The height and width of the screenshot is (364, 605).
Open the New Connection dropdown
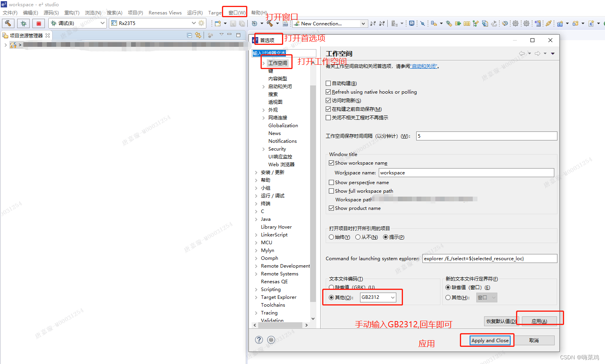[363, 23]
